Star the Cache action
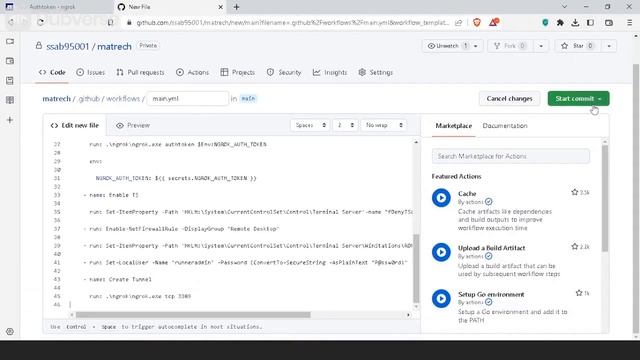The image size is (640, 360). (575, 192)
